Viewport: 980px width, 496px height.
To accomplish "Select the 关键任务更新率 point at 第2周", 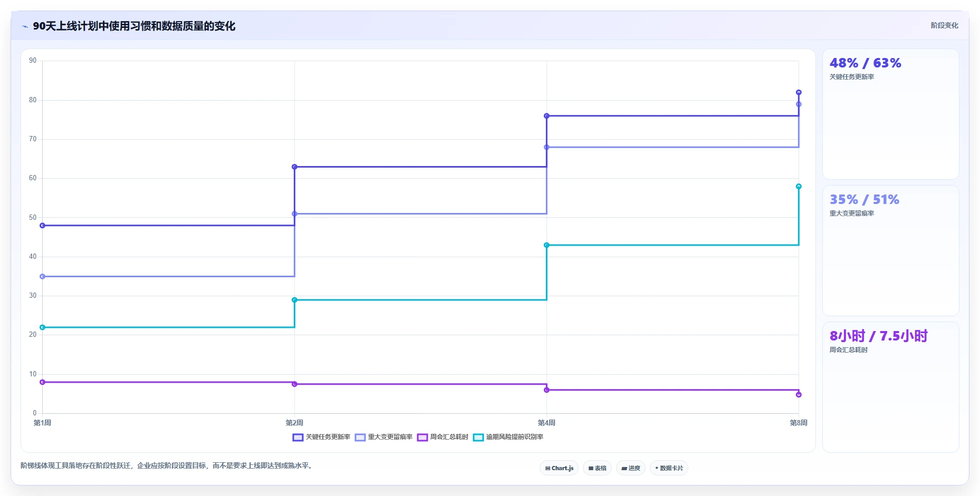I will point(294,167).
